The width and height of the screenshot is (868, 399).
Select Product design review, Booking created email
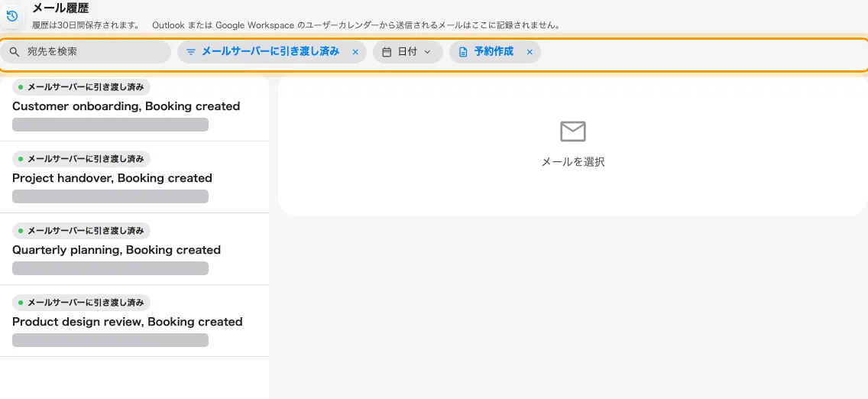(x=134, y=321)
